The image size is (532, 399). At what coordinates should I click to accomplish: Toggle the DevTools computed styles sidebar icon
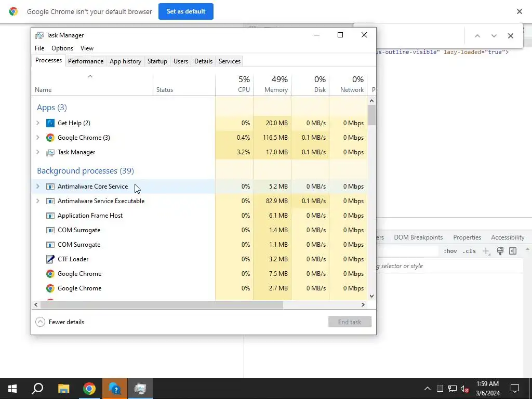point(513,251)
